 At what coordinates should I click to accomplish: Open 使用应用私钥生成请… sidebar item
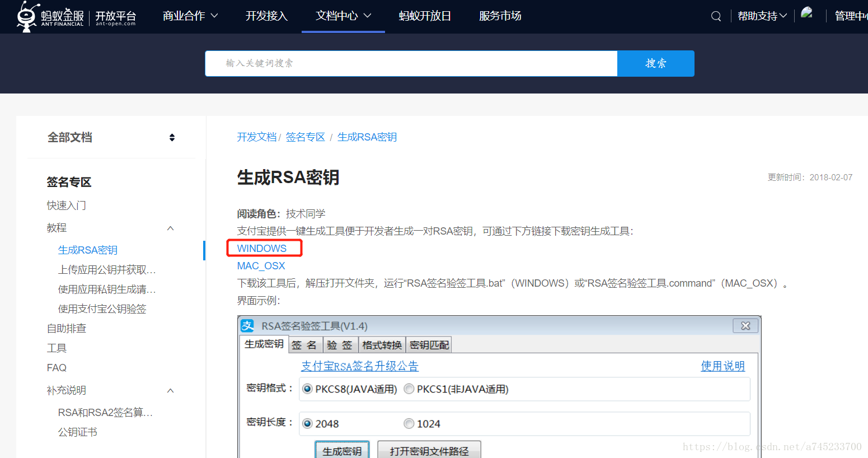(x=107, y=289)
